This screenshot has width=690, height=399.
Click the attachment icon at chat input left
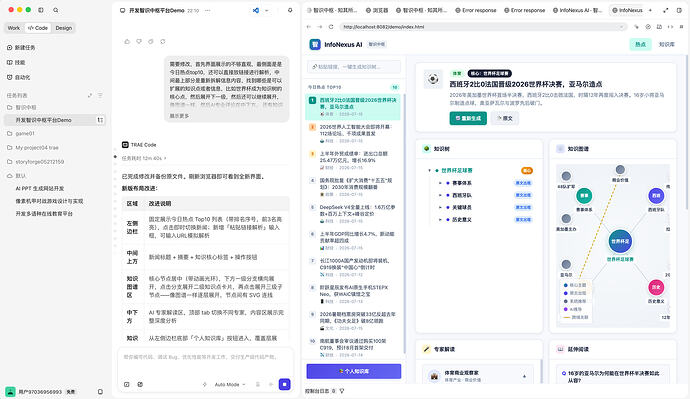click(x=127, y=384)
